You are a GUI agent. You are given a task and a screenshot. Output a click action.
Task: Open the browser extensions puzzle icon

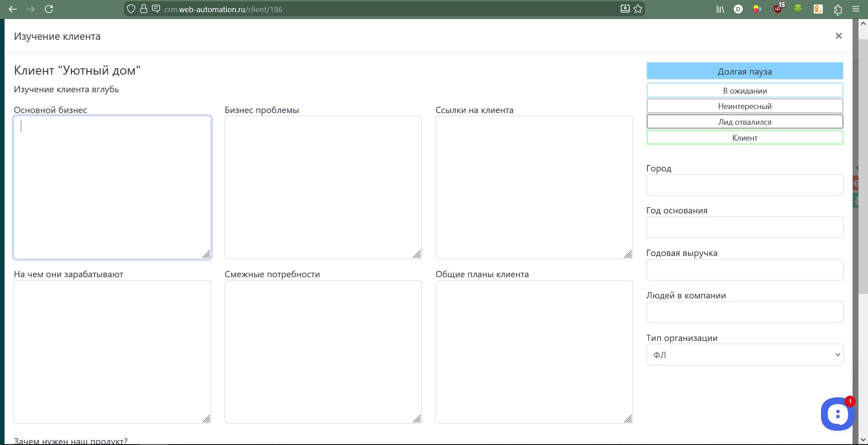pos(838,9)
